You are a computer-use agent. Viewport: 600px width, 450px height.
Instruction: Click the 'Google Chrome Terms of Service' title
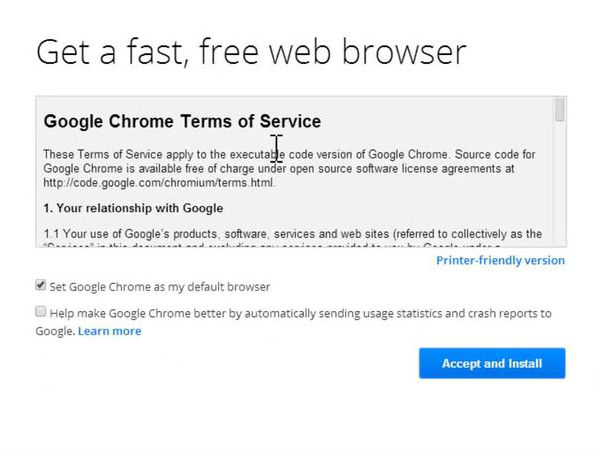[182, 122]
